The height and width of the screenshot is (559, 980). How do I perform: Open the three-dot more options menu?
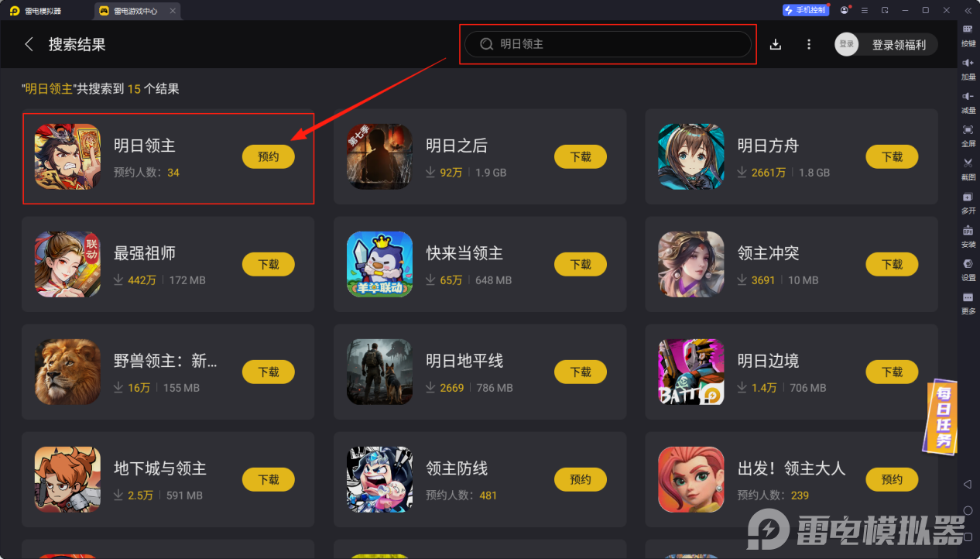pos(809,44)
